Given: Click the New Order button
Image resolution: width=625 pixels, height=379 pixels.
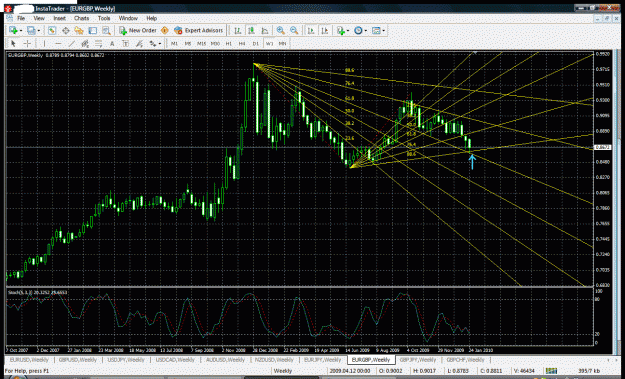Looking at the screenshot, I should [x=138, y=30].
